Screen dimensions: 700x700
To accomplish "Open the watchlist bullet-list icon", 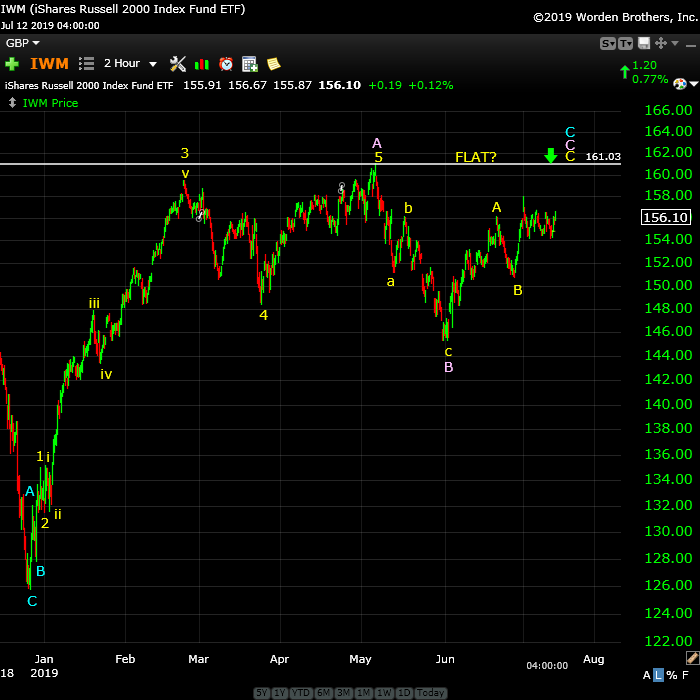I will tap(86, 64).
